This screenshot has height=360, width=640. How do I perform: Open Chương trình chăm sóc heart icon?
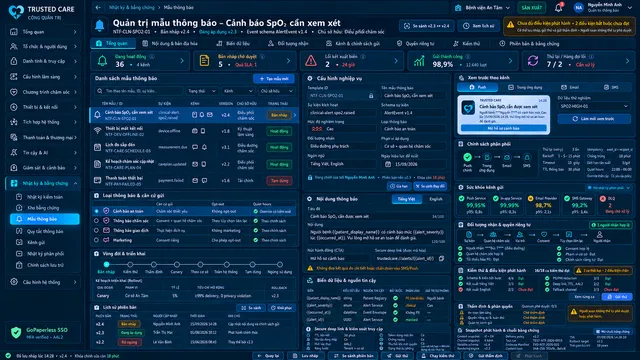point(14,92)
